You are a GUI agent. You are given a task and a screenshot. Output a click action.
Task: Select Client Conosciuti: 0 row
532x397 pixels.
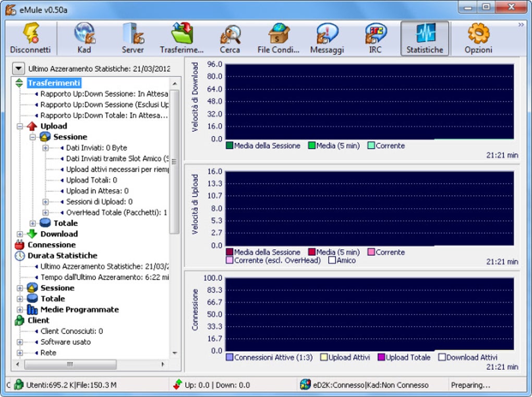(71, 331)
